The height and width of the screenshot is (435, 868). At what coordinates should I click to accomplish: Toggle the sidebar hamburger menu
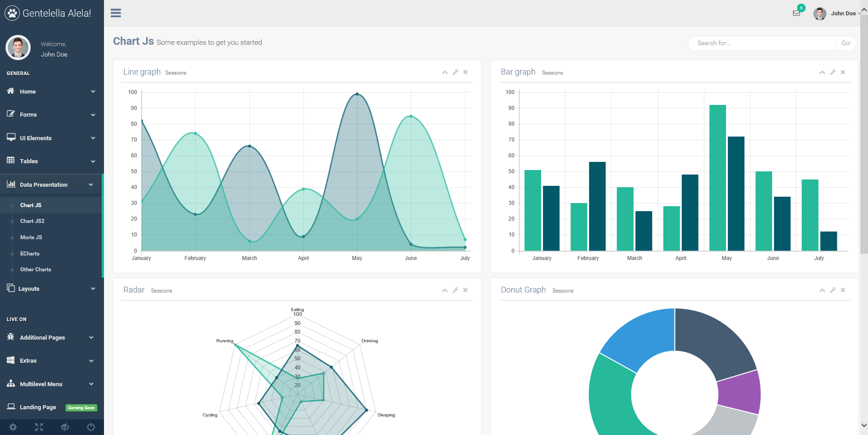116,13
